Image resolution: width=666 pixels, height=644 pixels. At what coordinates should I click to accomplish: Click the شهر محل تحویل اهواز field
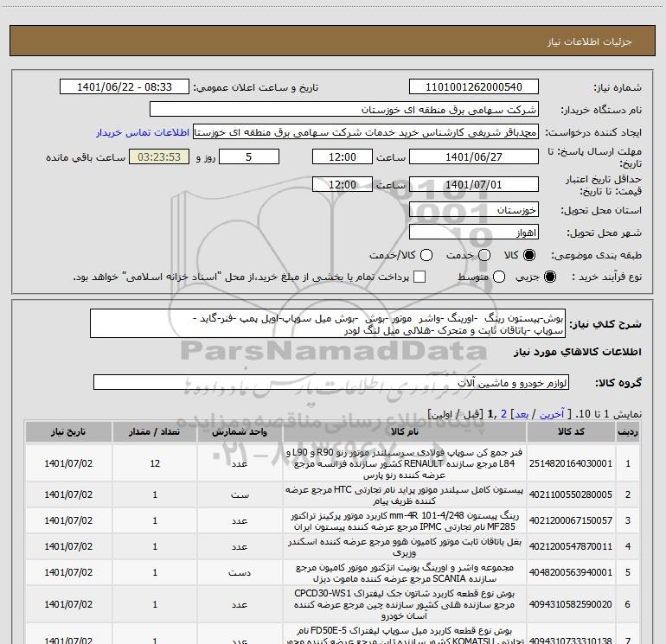(472, 233)
